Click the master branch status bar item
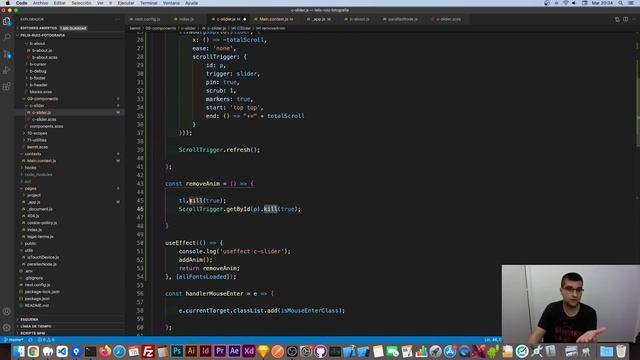Screen dimensions: 640x360 pyautogui.click(x=14, y=340)
